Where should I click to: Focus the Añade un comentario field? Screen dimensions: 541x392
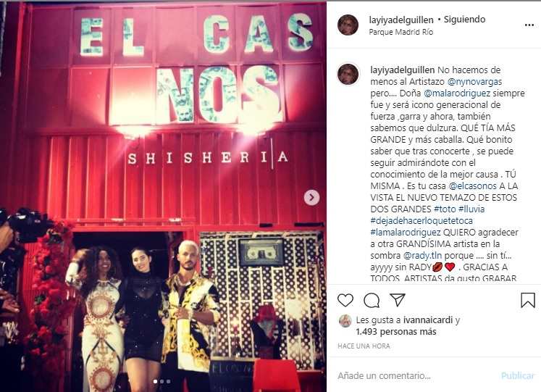tap(417, 375)
